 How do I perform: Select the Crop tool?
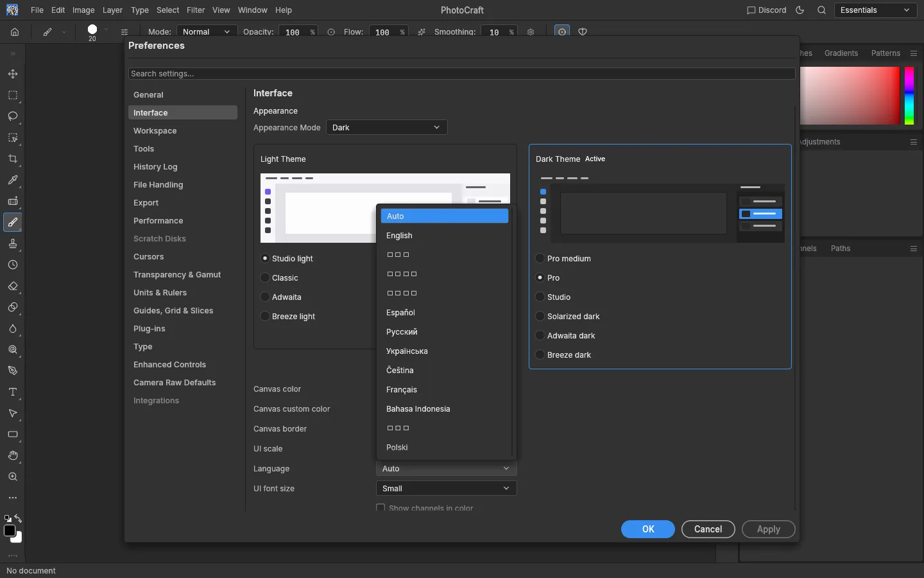[13, 159]
